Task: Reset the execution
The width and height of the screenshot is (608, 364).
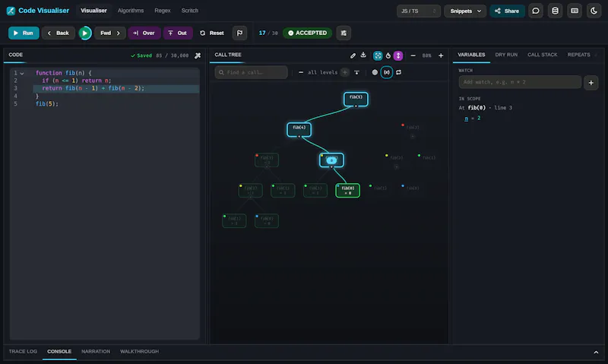Action: [212, 33]
